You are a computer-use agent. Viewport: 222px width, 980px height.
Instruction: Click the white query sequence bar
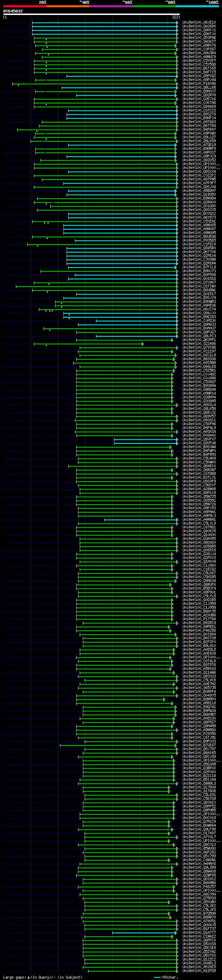tap(92, 14)
